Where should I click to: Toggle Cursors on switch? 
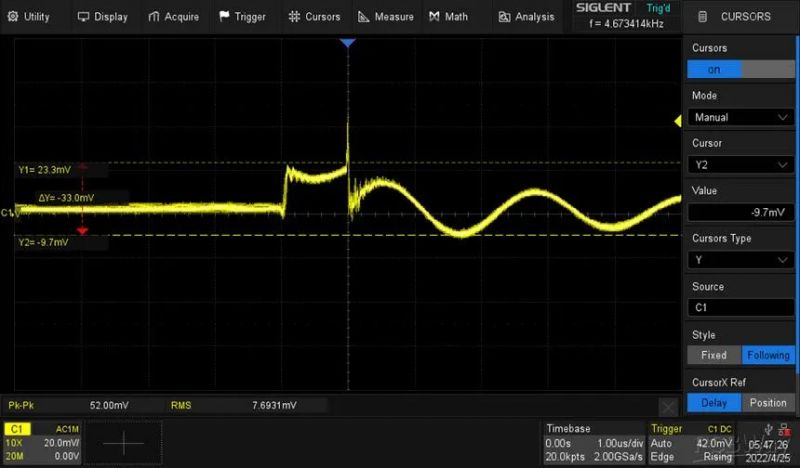pos(714,69)
